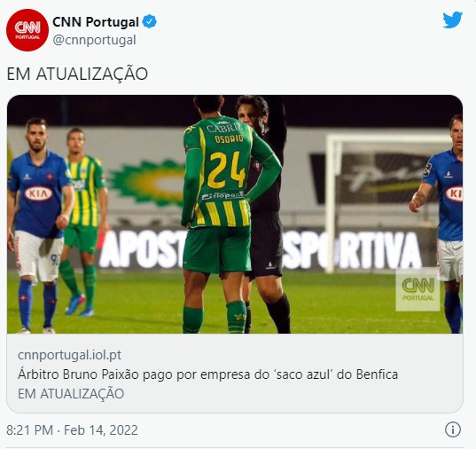The width and height of the screenshot is (476, 449).
Task: Click the Feb 14, 2022 date
Action: coord(101,430)
